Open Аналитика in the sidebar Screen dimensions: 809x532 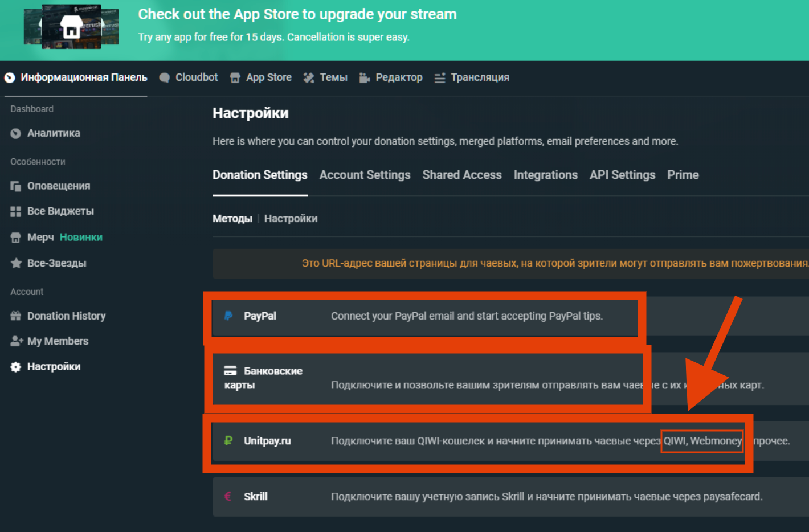(54, 133)
